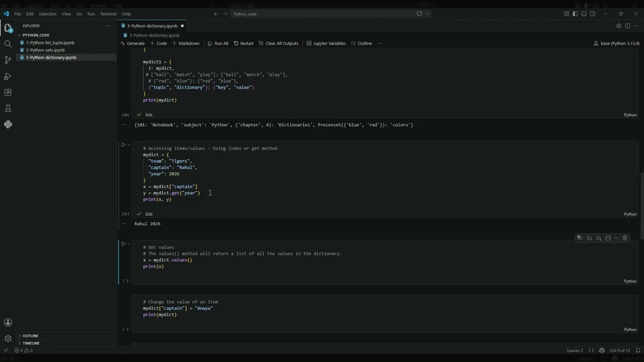
Task: Open Jupyter Variables panel
Action: [326, 43]
